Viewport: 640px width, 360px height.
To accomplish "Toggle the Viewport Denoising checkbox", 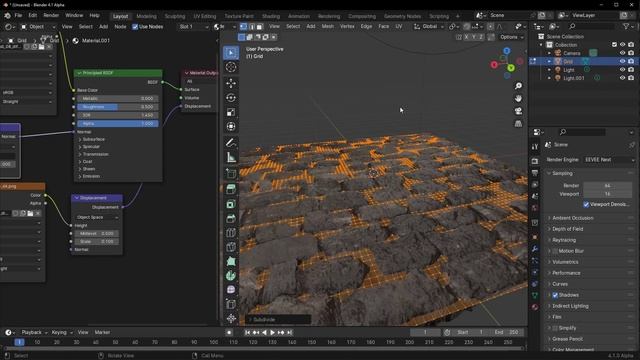I will tap(586, 204).
